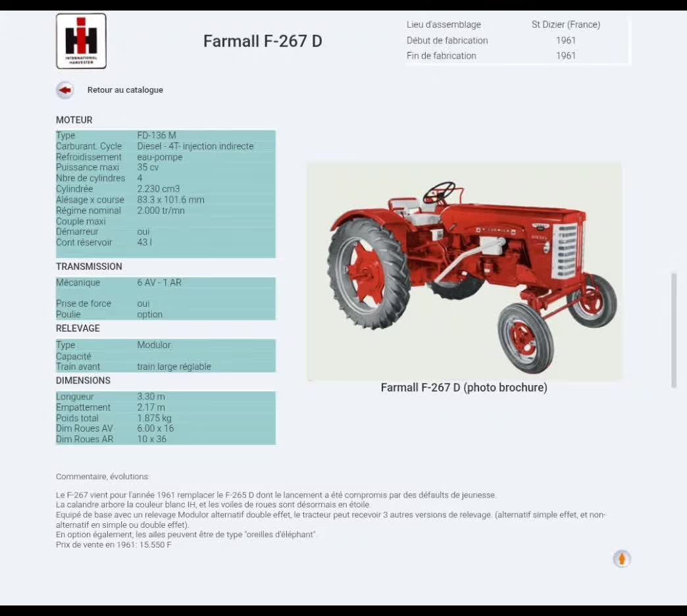This screenshot has width=687, height=616.
Task: Click the '6 AV - 1 AR' transmission value
Action: click(x=159, y=282)
